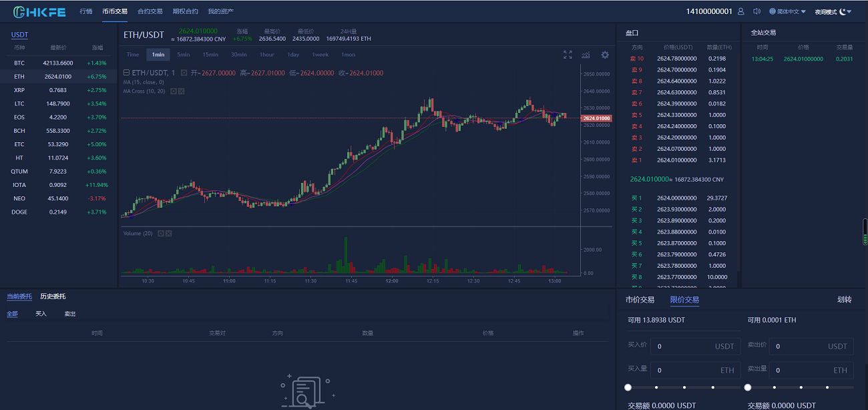This screenshot has width=868, height=410.
Task: Click the speaker sound icon
Action: (x=756, y=11)
